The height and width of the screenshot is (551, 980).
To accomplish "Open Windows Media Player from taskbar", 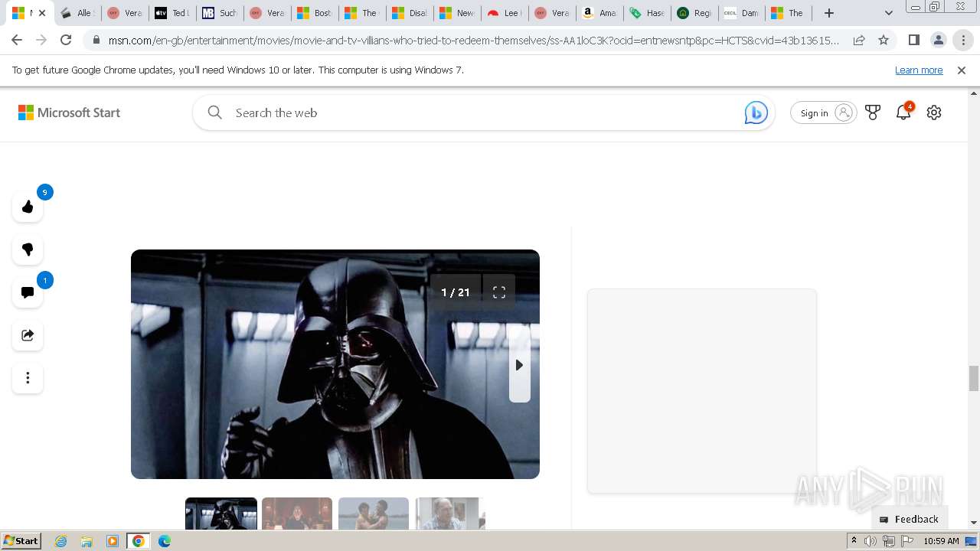I will coord(113,541).
